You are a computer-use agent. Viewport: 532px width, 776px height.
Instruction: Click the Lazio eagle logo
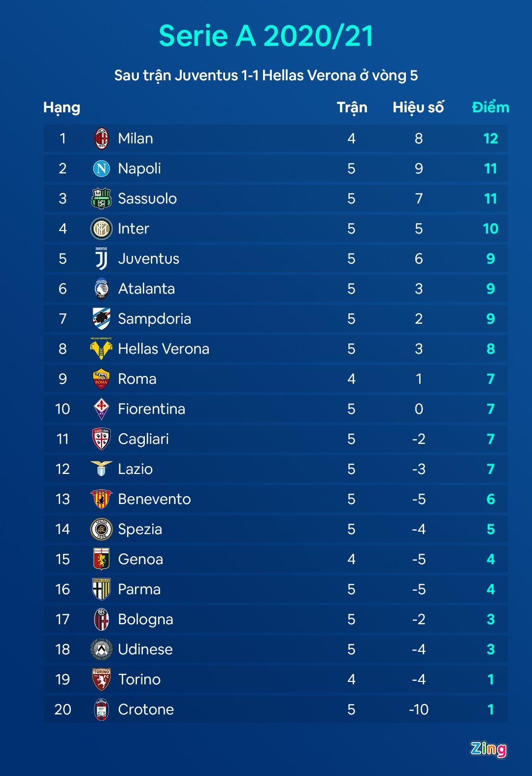click(101, 469)
